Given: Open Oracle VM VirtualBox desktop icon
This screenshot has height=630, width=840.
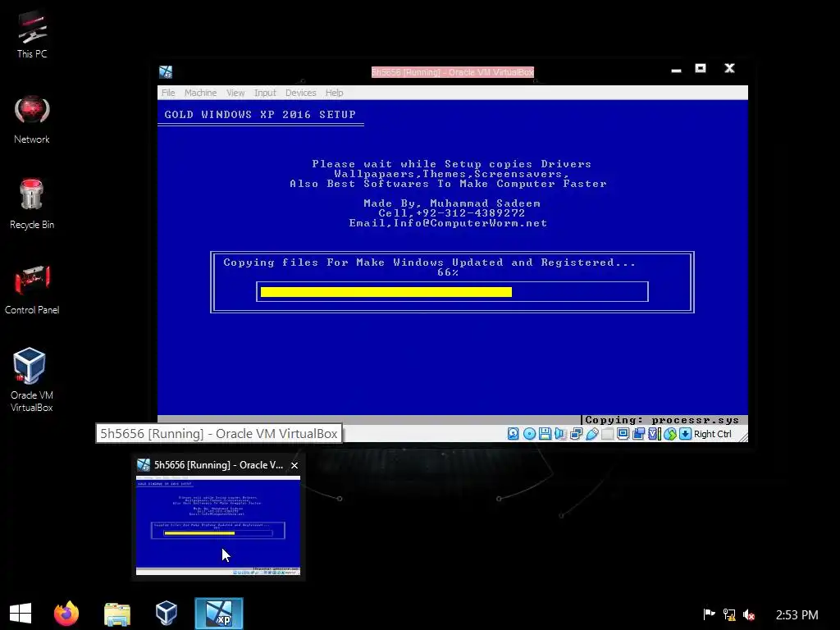Looking at the screenshot, I should 32,380.
